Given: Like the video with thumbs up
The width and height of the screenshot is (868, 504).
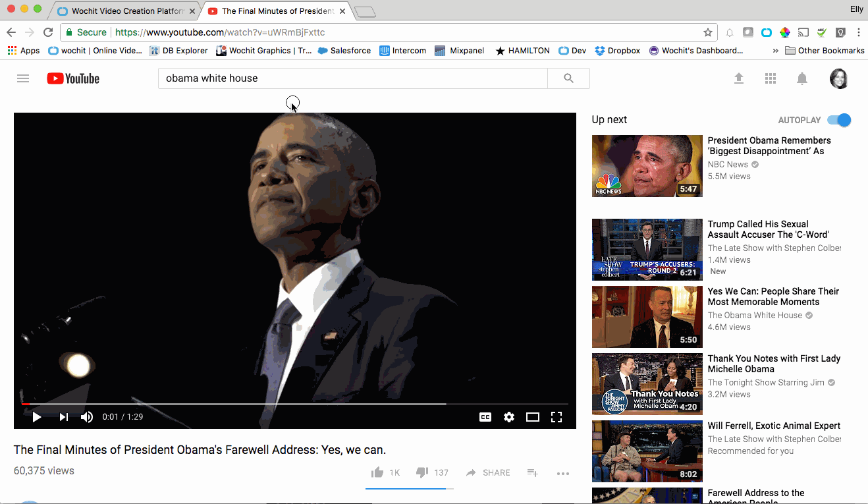Looking at the screenshot, I should tap(377, 472).
